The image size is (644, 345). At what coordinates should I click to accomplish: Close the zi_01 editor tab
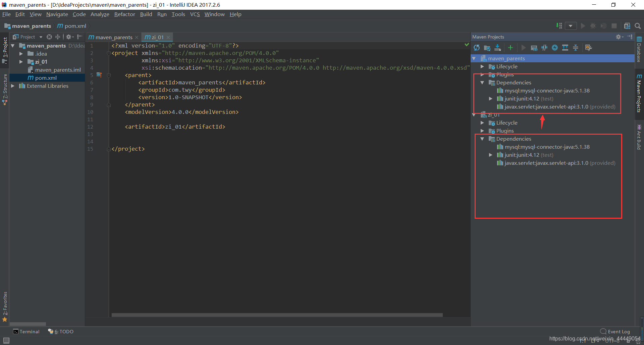(x=168, y=37)
